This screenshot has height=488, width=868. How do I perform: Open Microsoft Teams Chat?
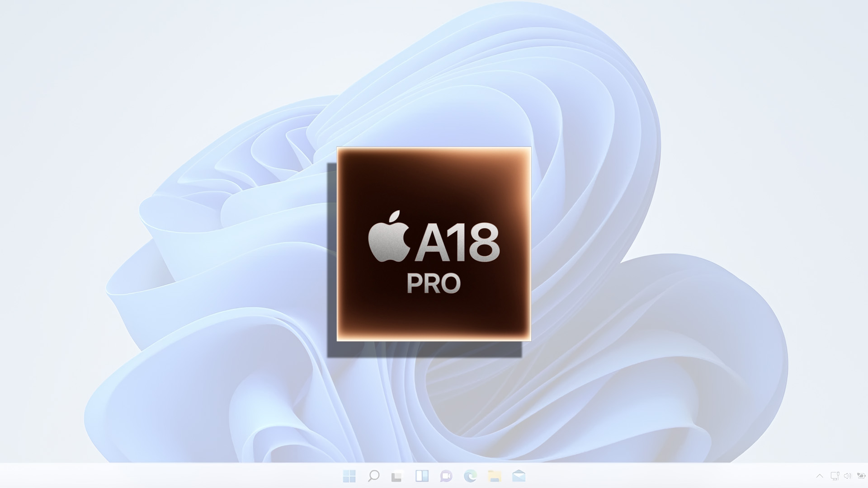tap(446, 476)
